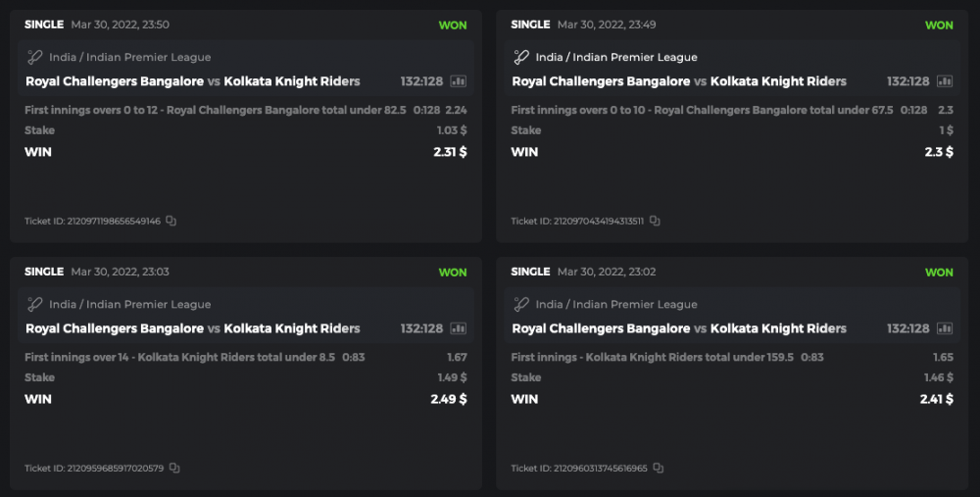Click the WON status on 23:50 ticket
Viewport: 980px width, 497px height.
click(x=453, y=25)
